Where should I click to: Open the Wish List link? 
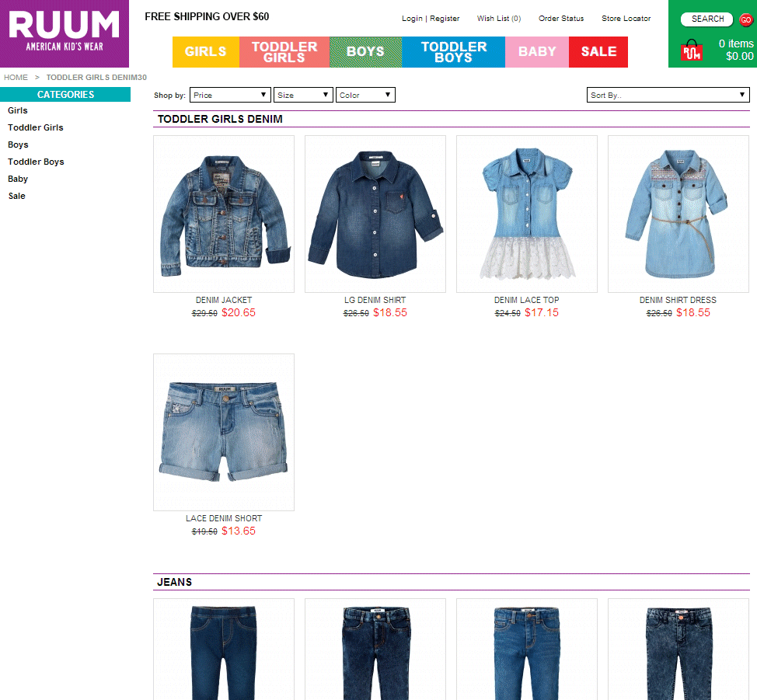pos(499,19)
